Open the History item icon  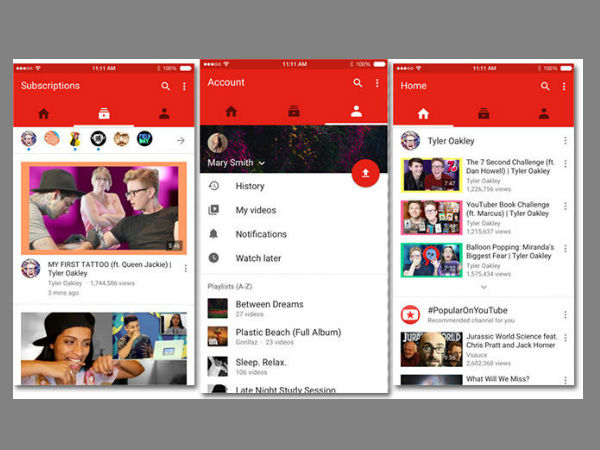tap(214, 186)
